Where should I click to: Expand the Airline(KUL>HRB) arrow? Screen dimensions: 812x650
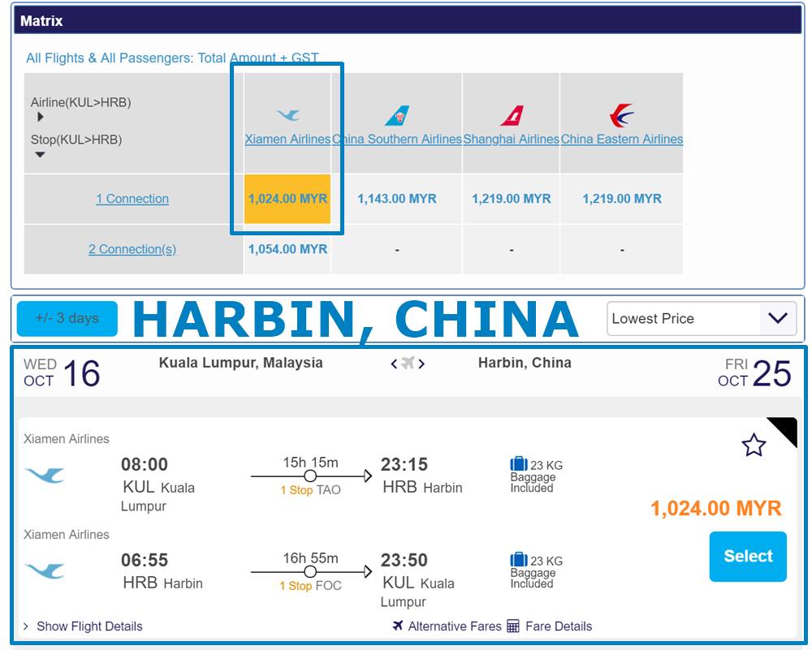40,117
